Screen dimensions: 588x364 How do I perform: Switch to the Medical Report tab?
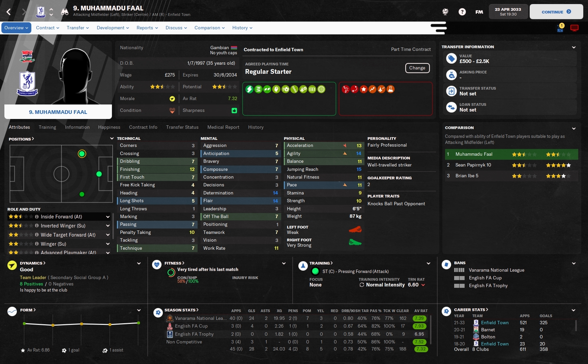(x=223, y=127)
